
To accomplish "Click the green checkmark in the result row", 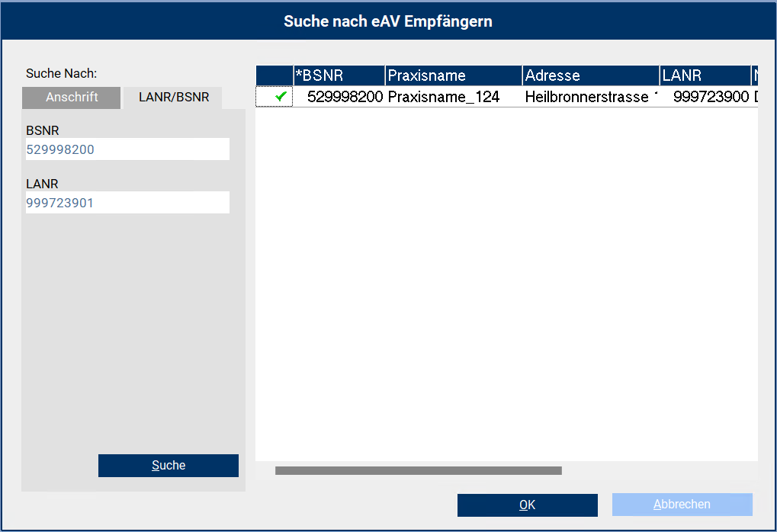I will (x=281, y=97).
